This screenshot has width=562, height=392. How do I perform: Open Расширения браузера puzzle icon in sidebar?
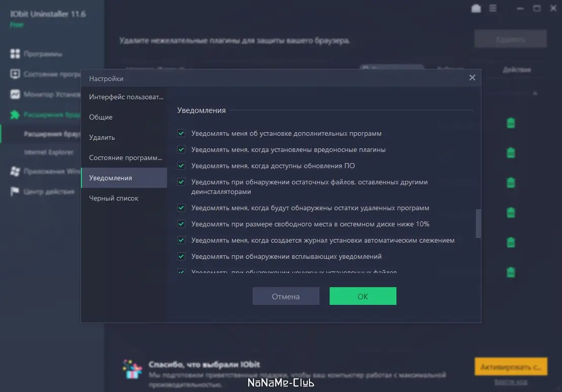[x=15, y=115]
